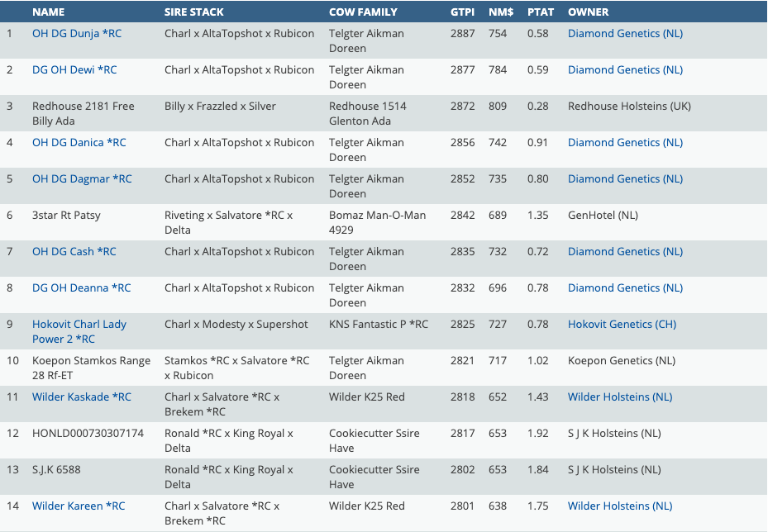This screenshot has height=532, width=768.
Task: Click the Wilder Kaskade *RC link
Action: point(82,397)
